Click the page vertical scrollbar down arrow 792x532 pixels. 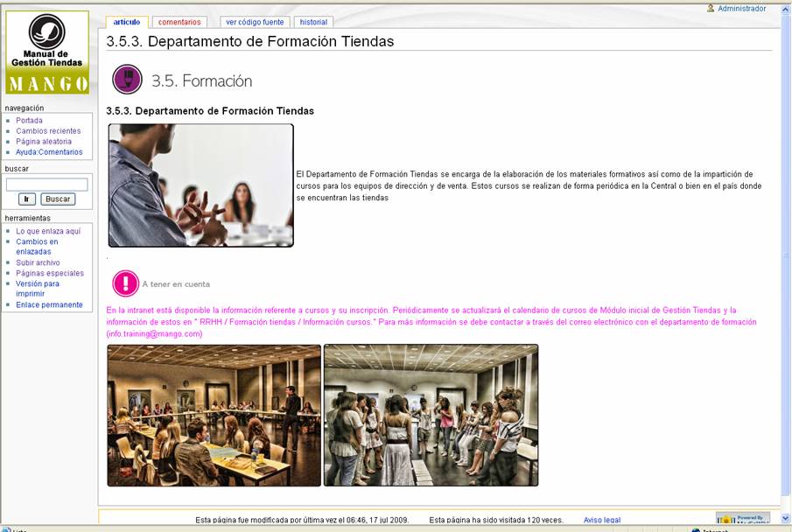786,518
